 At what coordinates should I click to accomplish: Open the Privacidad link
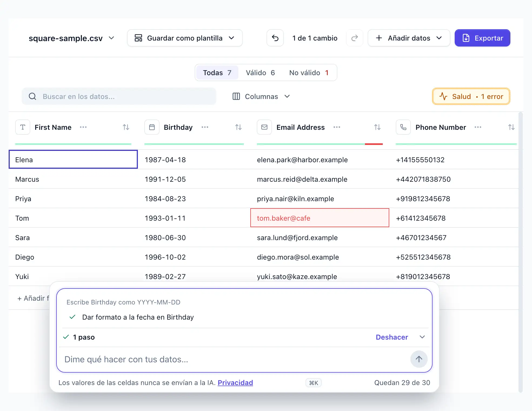(x=235, y=383)
